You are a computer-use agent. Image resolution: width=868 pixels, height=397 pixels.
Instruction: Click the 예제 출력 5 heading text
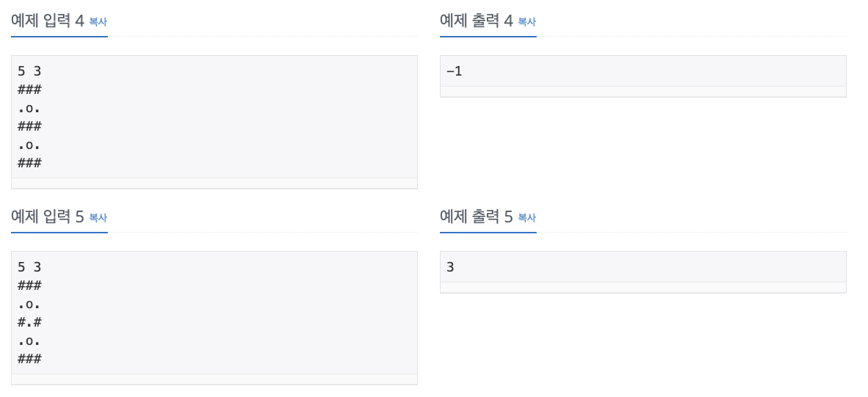pyautogui.click(x=477, y=216)
